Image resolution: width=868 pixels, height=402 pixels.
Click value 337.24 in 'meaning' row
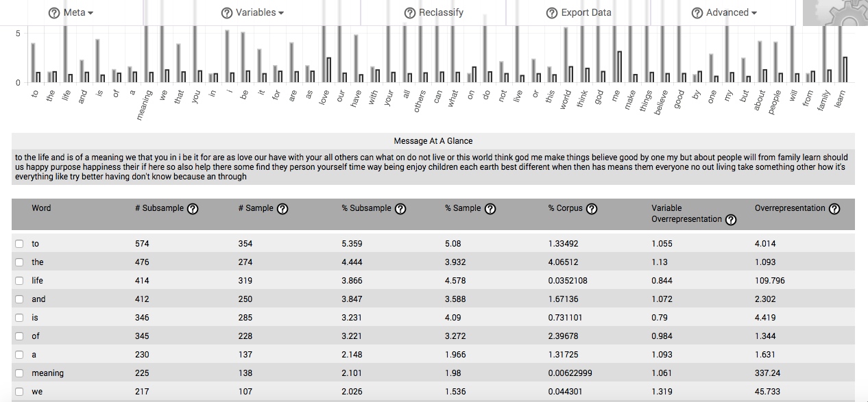[x=768, y=373]
